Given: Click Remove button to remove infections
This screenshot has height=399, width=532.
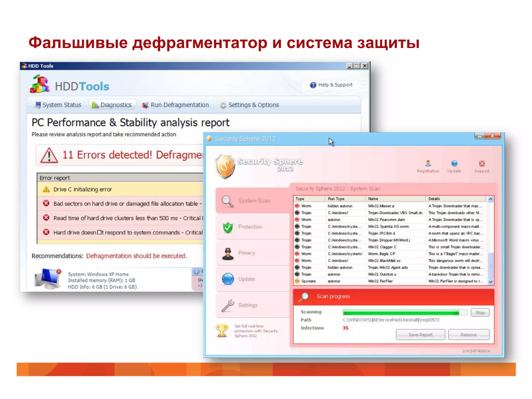Looking at the screenshot, I should click(x=469, y=335).
